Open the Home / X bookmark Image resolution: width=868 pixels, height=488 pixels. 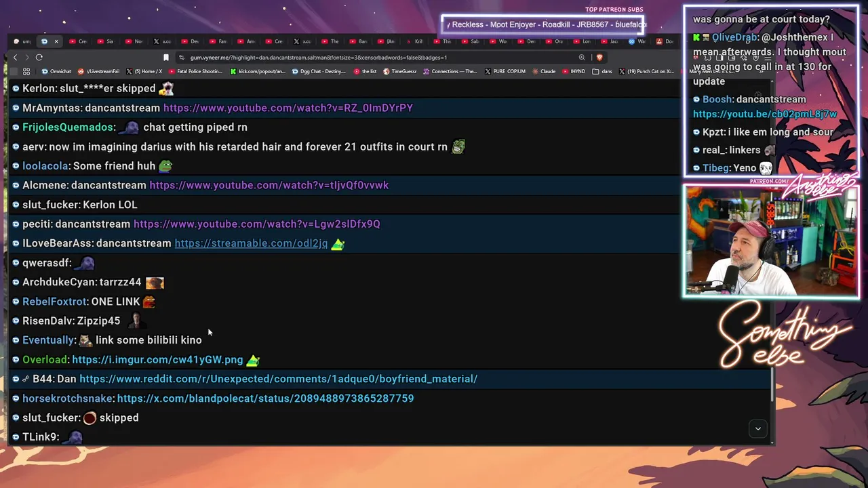click(144, 71)
